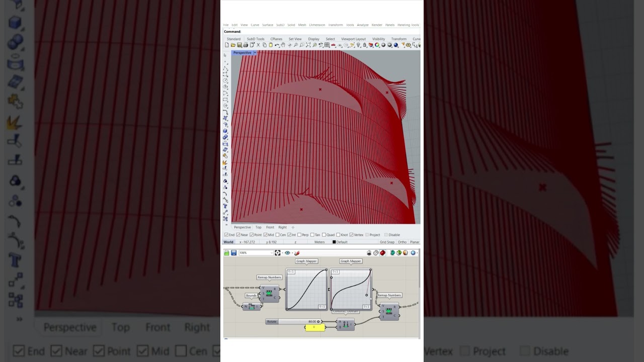This screenshot has width=644, height=362.
Task: Click the Bounds component in Grasshopper canvas
Action: click(x=252, y=307)
